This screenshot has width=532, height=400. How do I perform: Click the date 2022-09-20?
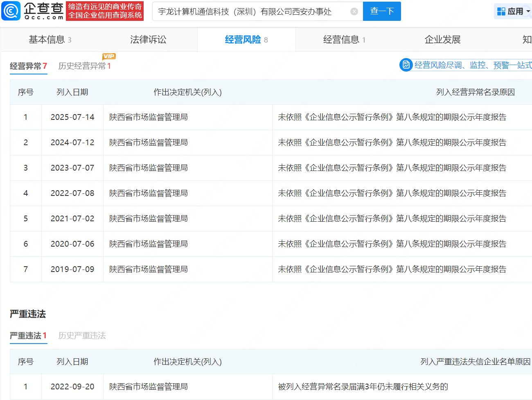(x=72, y=387)
